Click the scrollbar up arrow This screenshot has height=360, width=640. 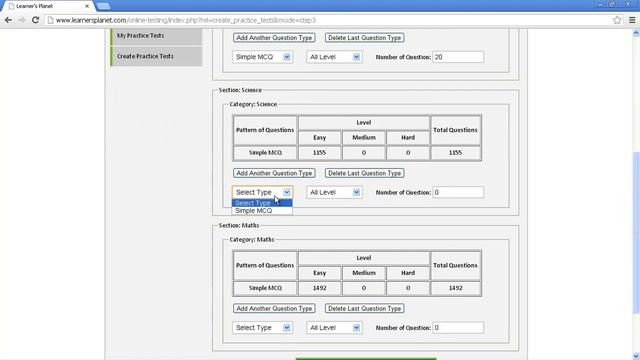(x=636, y=33)
